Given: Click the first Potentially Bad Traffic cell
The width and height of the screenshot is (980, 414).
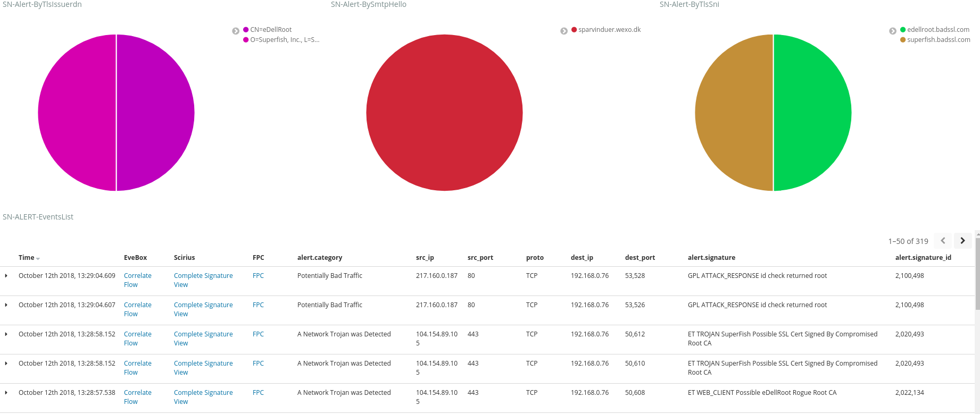Looking at the screenshot, I should (330, 276).
